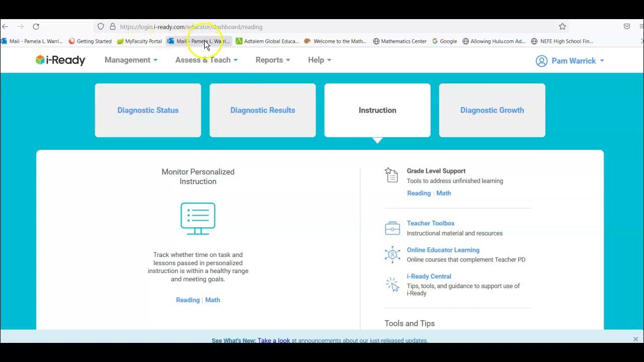
Task: Click the padlock site security icon
Action: [x=113, y=27]
